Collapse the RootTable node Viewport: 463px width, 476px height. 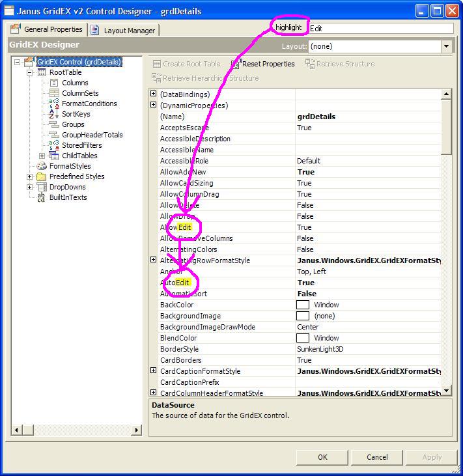coord(30,72)
